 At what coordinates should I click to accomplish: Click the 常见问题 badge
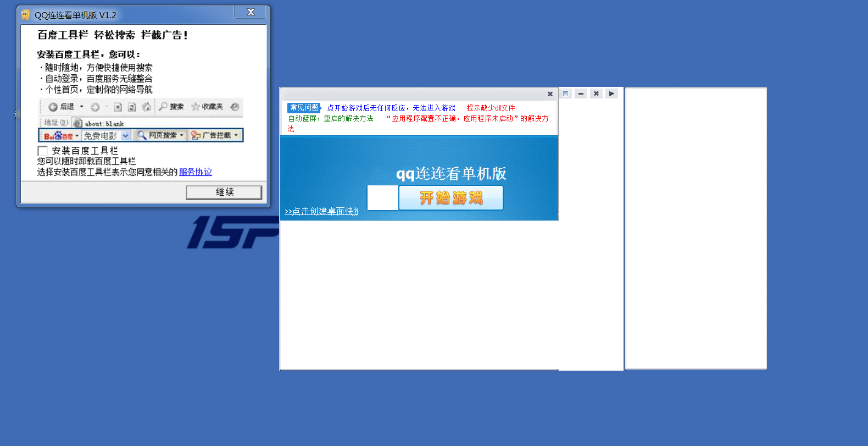304,108
